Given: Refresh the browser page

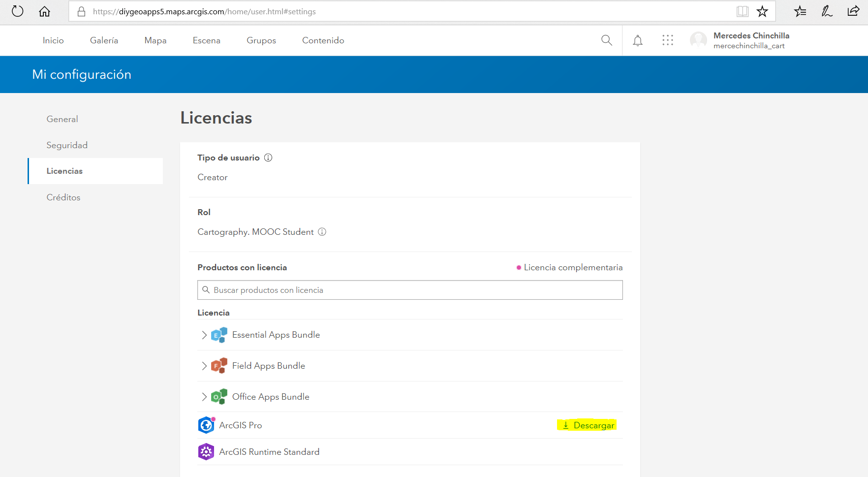Looking at the screenshot, I should click(x=18, y=11).
